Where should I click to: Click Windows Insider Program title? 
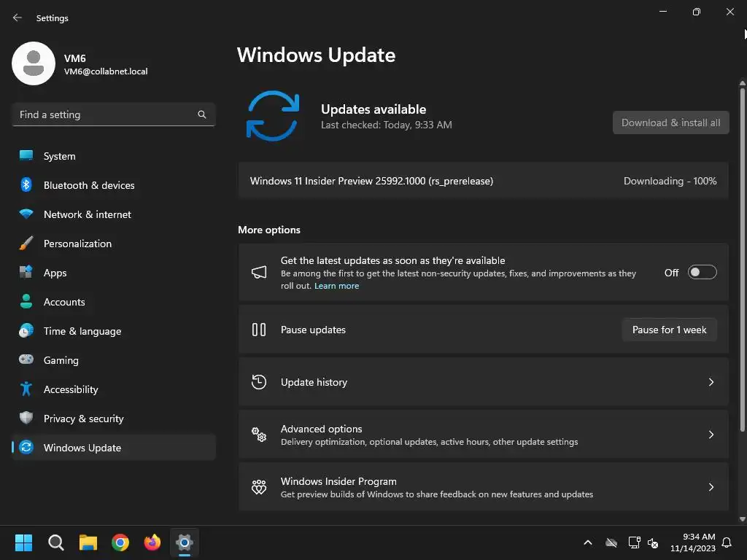coord(338,481)
